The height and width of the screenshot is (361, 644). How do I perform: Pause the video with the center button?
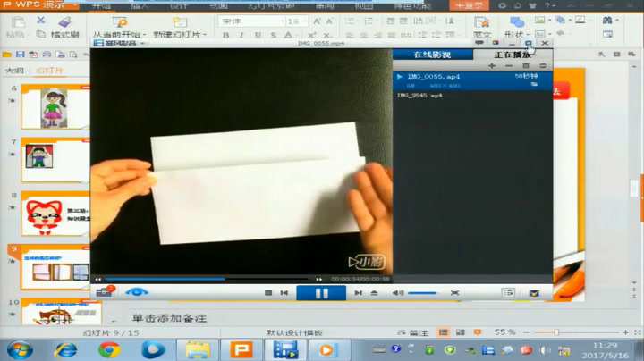click(x=321, y=292)
